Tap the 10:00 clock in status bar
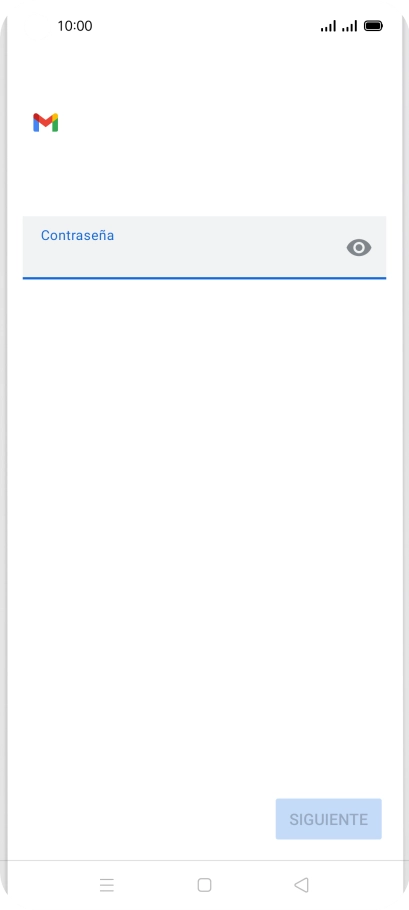This screenshot has width=409, height=910. point(75,26)
